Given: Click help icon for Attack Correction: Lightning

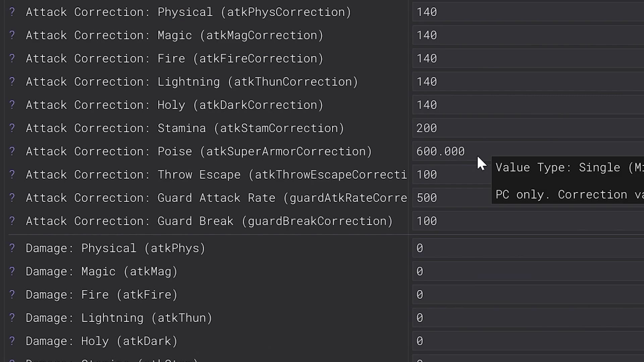Looking at the screenshot, I should 12,81.
